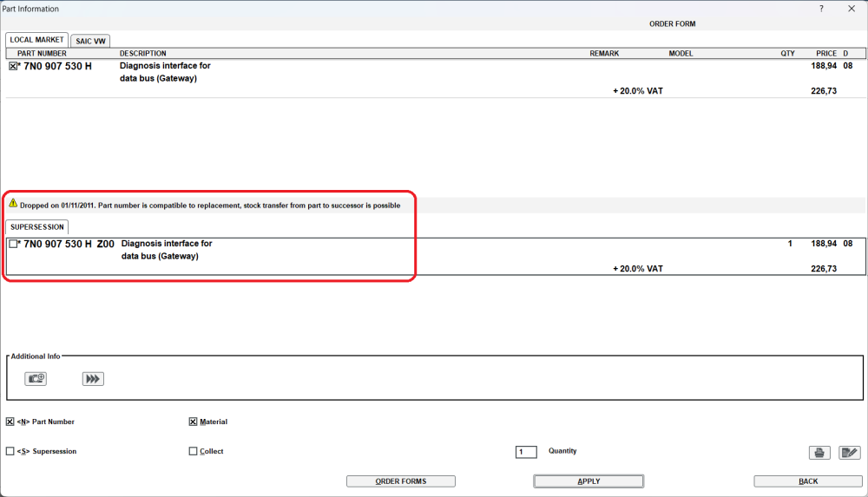Screen dimensions: 868x497
Task: Click the supersession row 'Diagnosis interface for' description
Action: [x=167, y=244]
